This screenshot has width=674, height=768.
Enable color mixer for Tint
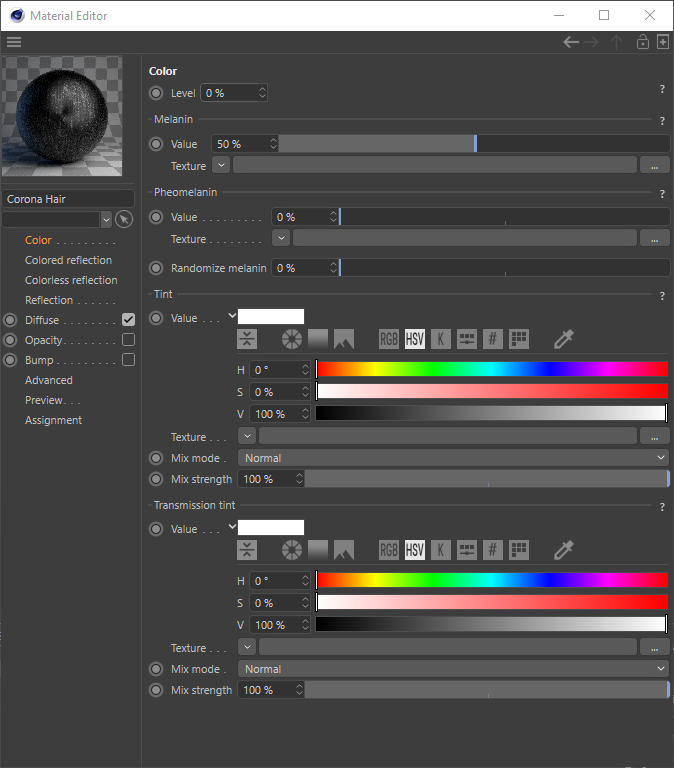click(467, 339)
